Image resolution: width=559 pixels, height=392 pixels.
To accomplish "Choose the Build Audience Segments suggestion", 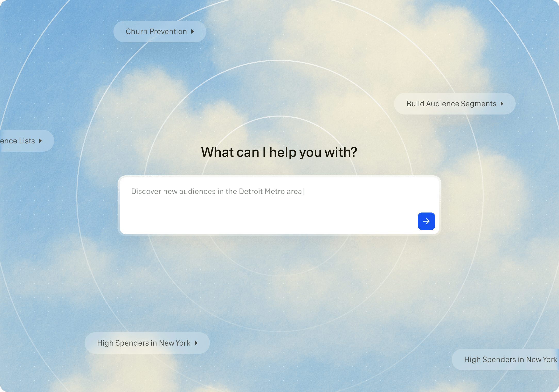I will tap(454, 104).
